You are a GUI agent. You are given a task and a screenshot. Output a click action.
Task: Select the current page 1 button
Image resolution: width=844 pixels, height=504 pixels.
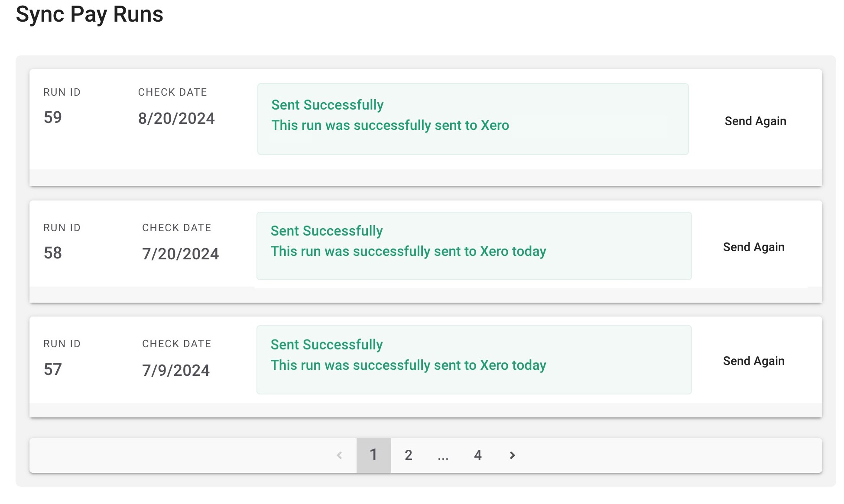[x=373, y=455]
